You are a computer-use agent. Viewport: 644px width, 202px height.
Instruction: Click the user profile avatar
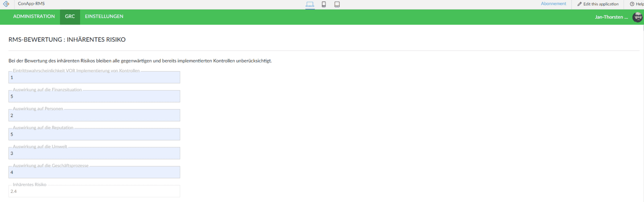point(637,17)
